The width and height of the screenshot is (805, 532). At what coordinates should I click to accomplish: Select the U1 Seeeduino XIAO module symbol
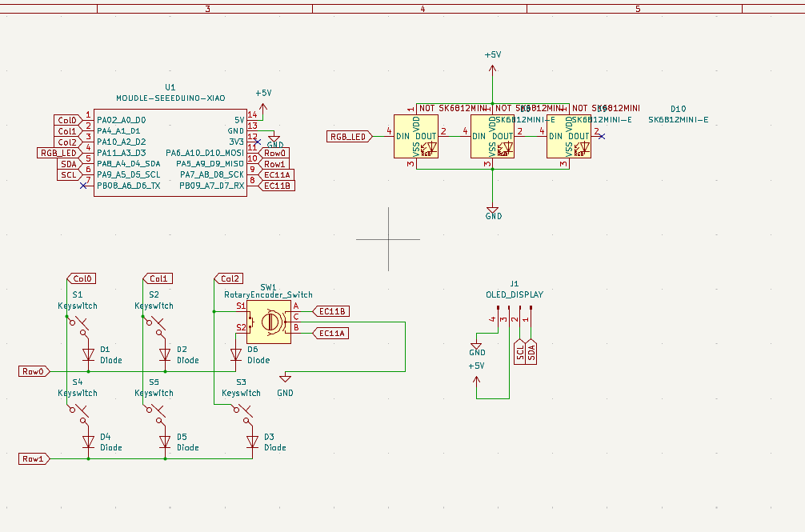click(170, 152)
